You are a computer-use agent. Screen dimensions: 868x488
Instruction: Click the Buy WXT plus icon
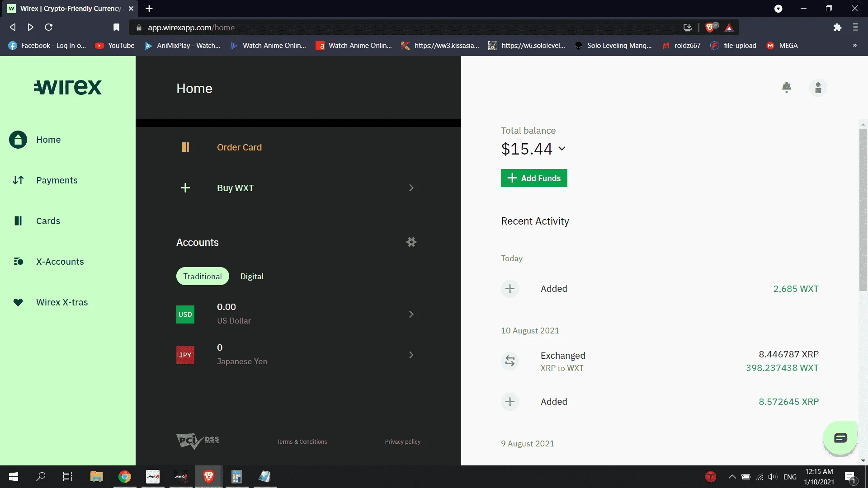185,188
